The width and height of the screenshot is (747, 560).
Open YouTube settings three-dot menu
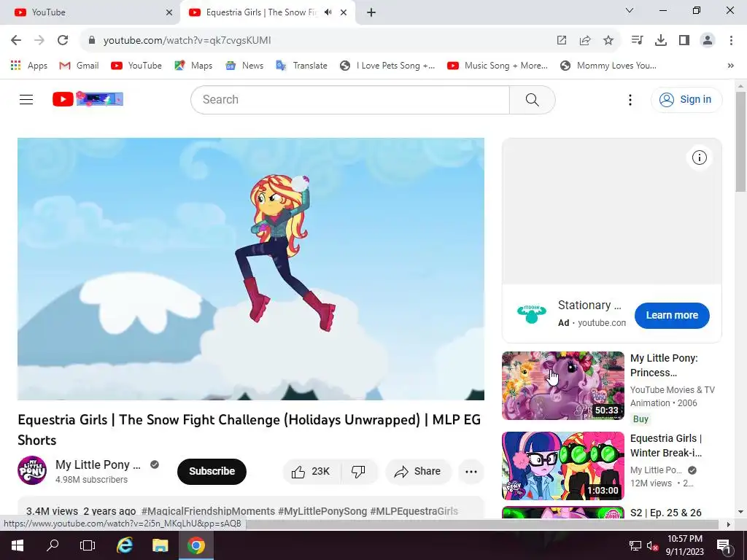[x=630, y=99]
